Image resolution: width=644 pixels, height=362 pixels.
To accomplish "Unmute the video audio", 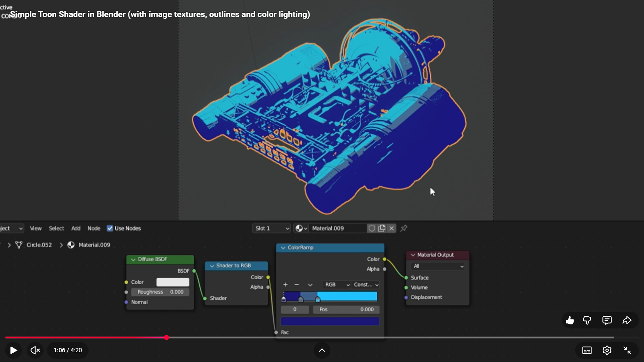I will click(x=35, y=350).
